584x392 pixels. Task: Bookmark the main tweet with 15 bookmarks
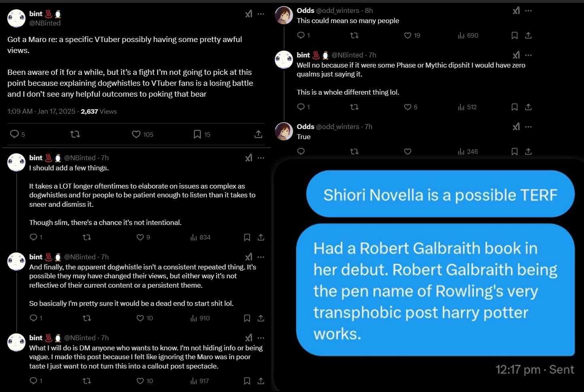(x=197, y=134)
